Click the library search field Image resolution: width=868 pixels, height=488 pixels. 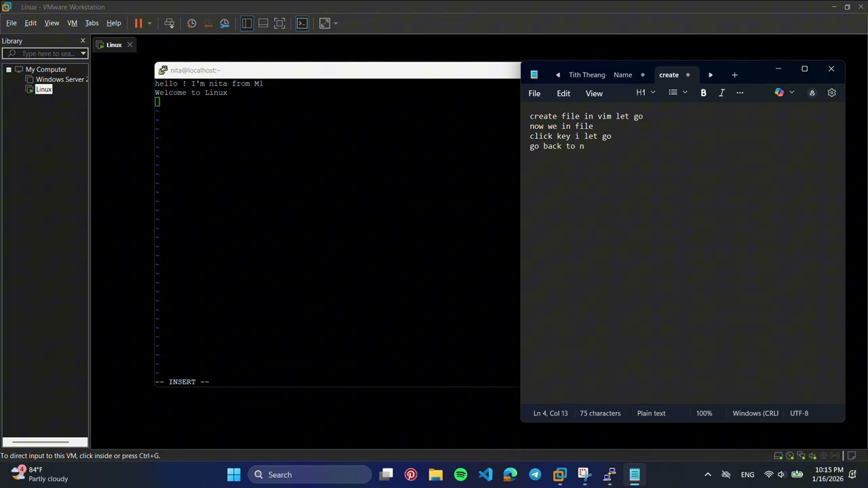click(45, 54)
